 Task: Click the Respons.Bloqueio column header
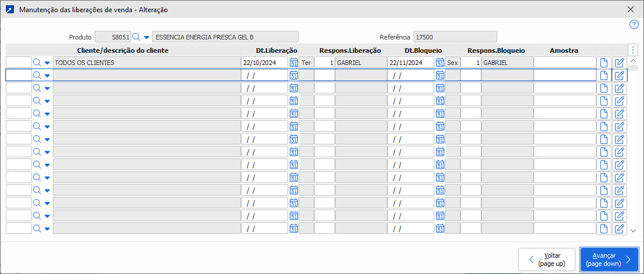pyautogui.click(x=497, y=50)
